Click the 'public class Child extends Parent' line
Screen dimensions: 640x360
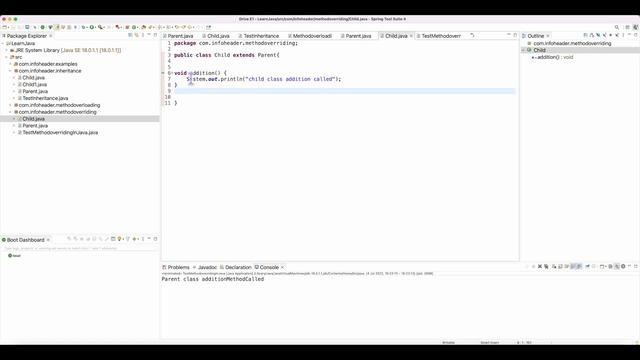(x=227, y=55)
